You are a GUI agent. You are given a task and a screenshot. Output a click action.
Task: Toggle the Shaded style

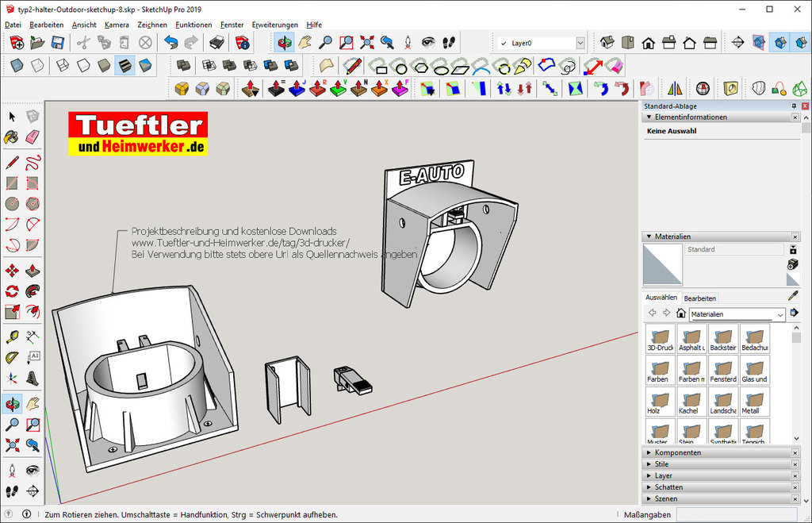pos(104,65)
